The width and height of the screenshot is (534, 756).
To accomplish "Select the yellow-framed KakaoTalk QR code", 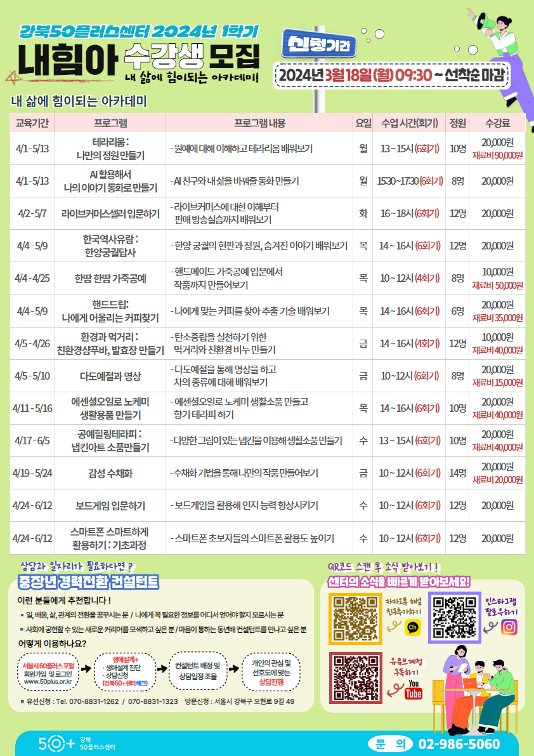I will [x=355, y=618].
